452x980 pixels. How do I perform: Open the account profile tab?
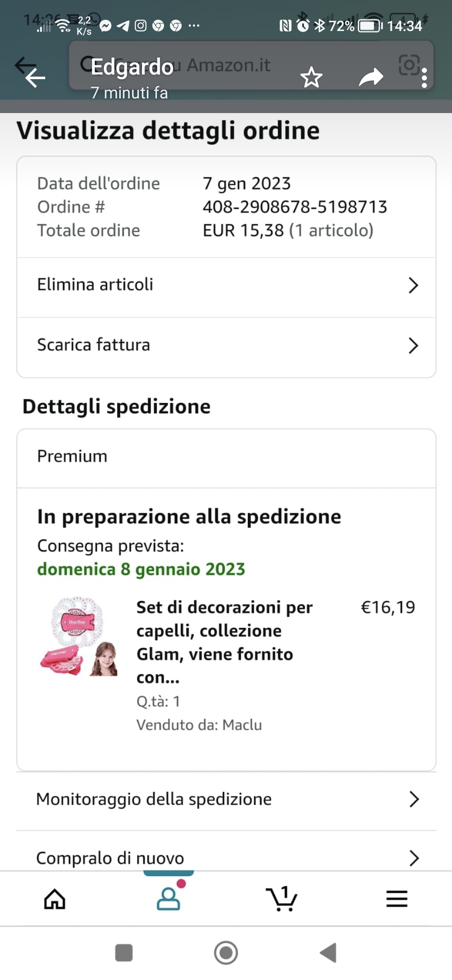click(169, 899)
